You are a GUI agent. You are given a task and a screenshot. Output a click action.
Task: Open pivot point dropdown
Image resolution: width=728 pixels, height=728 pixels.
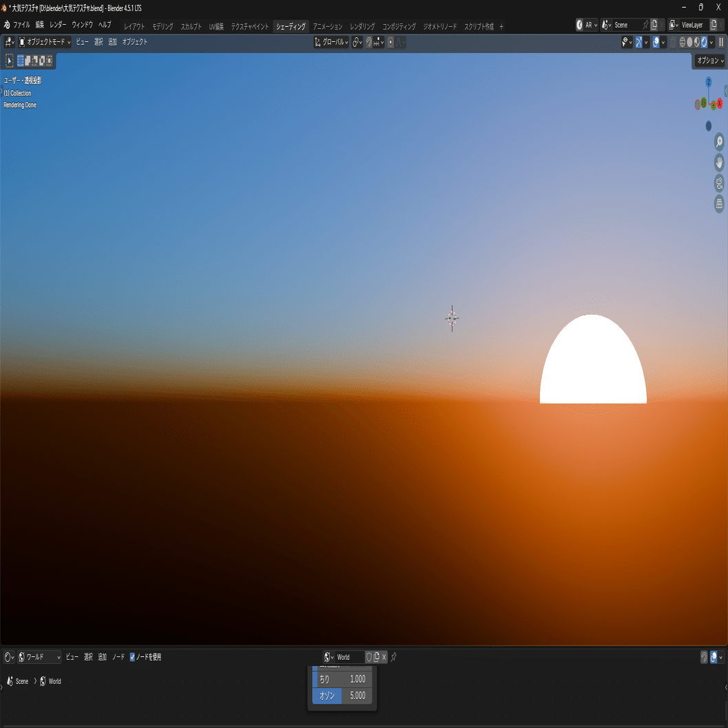(x=357, y=42)
